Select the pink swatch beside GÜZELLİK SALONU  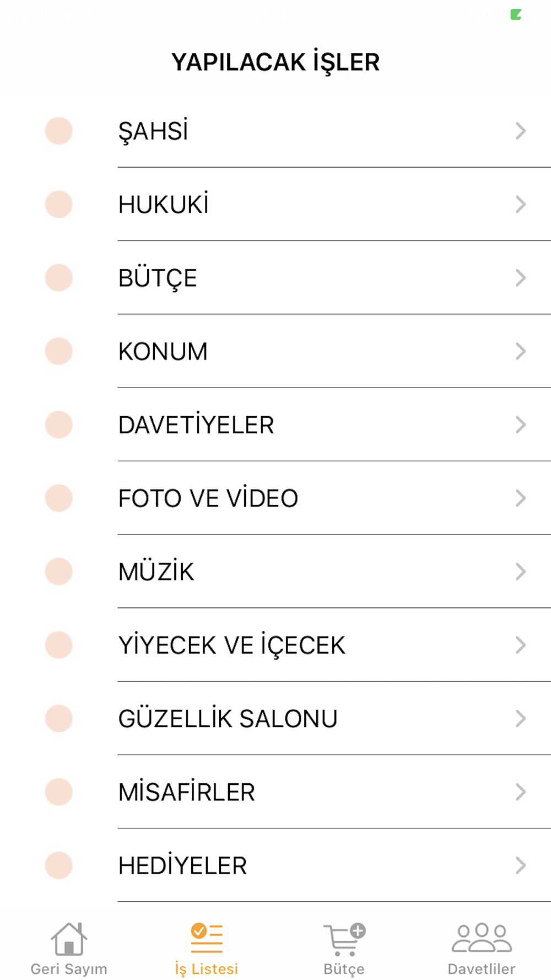coord(59,719)
